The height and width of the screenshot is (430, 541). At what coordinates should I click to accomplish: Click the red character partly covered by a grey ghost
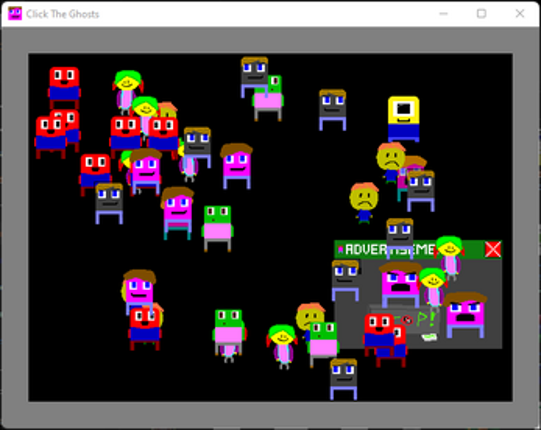(x=95, y=175)
